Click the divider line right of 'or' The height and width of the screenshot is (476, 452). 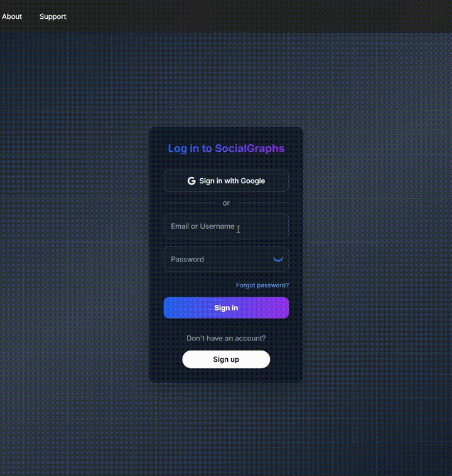coord(262,203)
